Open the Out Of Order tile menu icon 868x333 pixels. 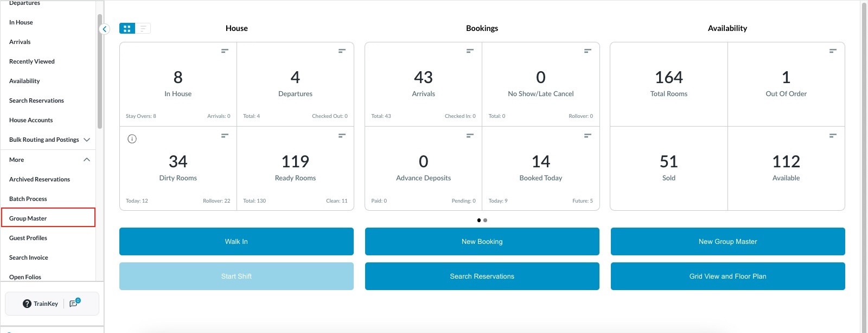pyautogui.click(x=832, y=51)
